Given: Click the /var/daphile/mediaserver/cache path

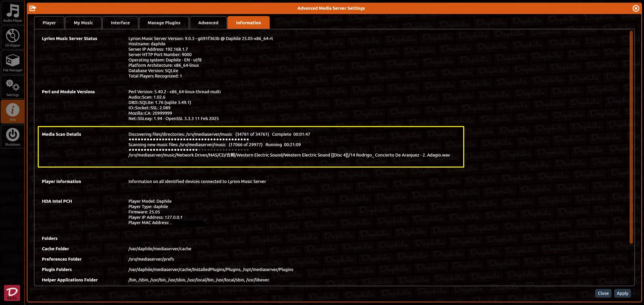Looking at the screenshot, I should coord(160,249).
